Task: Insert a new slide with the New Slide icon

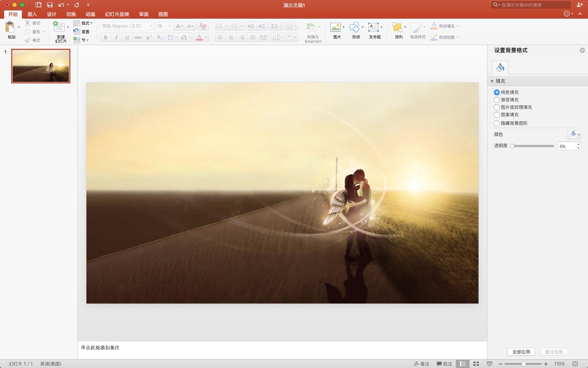Action: 59,27
